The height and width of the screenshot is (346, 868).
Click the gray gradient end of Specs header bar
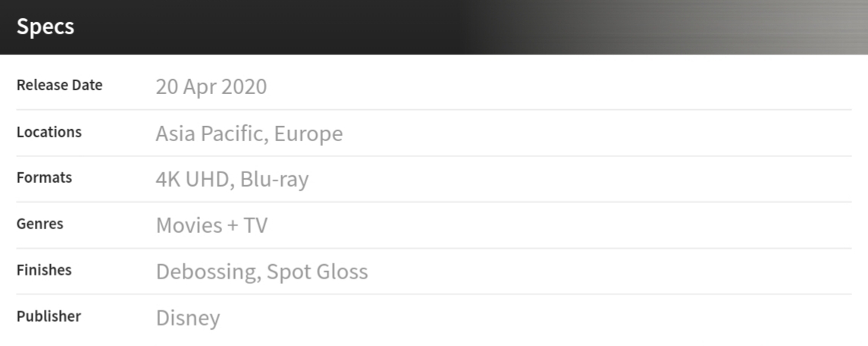tap(758, 27)
